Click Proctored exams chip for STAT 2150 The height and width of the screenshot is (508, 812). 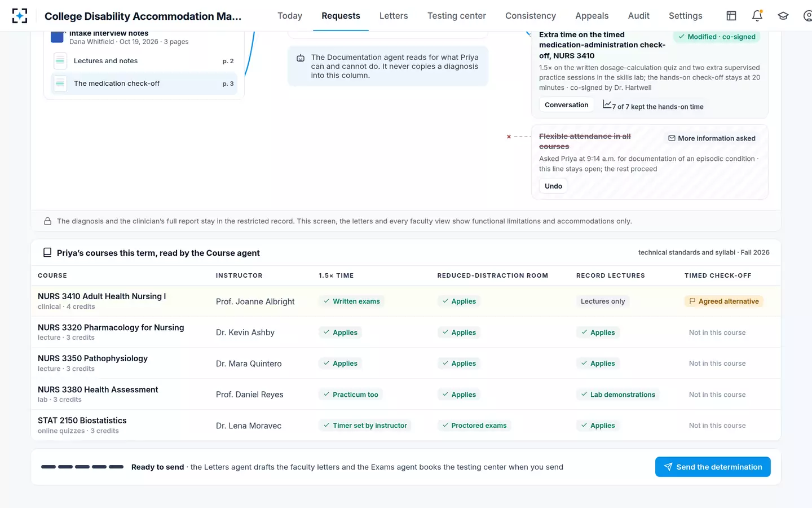coord(474,426)
